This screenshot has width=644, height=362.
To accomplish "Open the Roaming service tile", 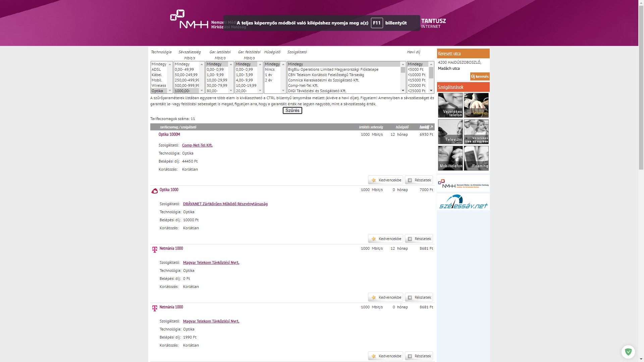I will point(476,158).
